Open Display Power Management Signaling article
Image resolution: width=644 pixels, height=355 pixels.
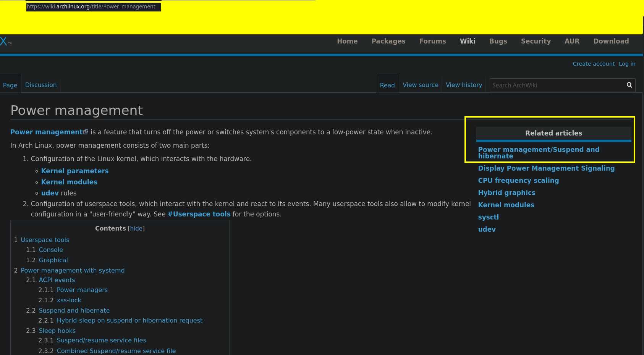click(546, 168)
